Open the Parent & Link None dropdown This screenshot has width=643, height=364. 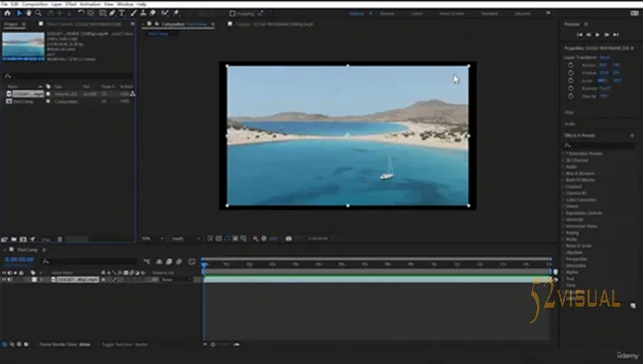(x=176, y=280)
